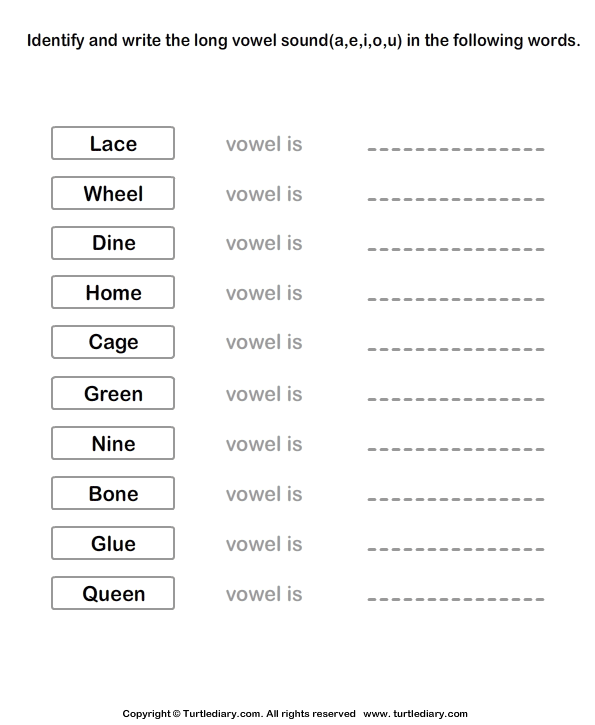595x725 pixels.
Task: Click the answer blank for Home
Action: pos(456,299)
